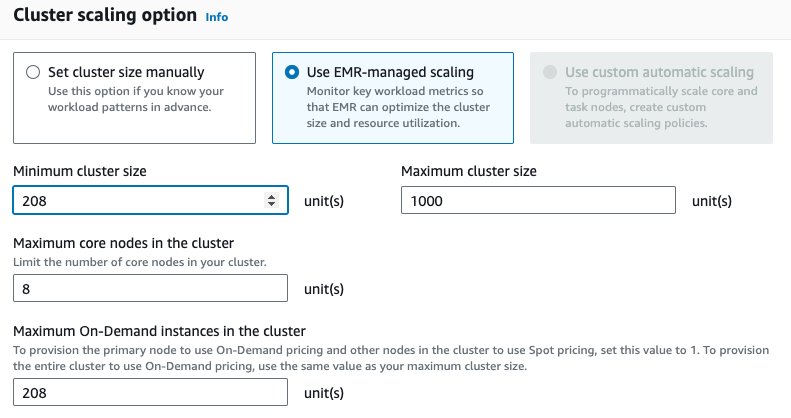
Task: Click the EMR-managed scaling card description text
Action: [398, 107]
